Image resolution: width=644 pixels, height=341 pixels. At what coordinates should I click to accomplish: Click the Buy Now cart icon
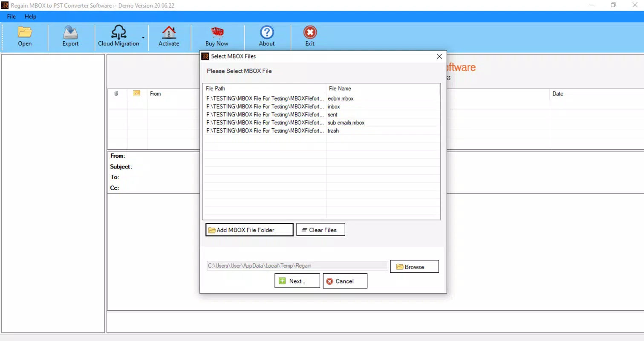coord(217,32)
